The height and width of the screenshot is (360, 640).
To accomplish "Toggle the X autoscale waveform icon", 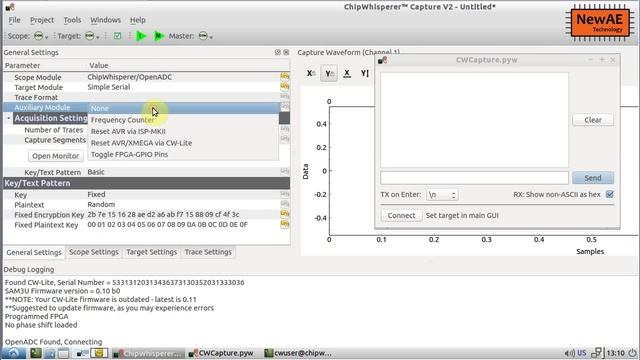I will point(311,73).
